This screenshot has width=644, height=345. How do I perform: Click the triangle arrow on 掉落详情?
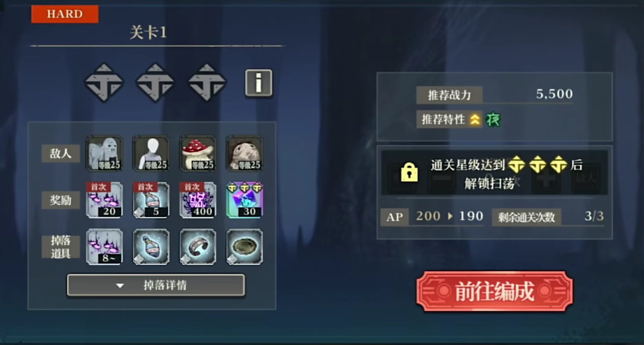[x=120, y=285]
